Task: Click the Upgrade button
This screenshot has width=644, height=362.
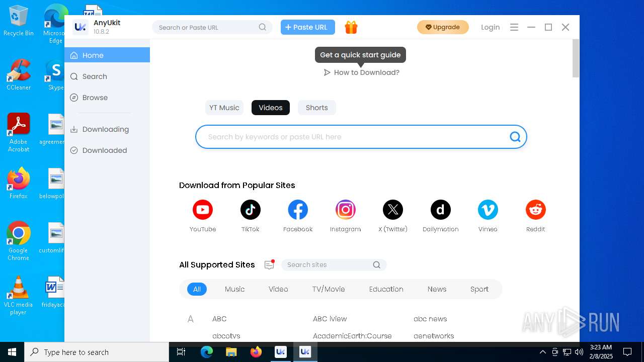Action: click(443, 27)
